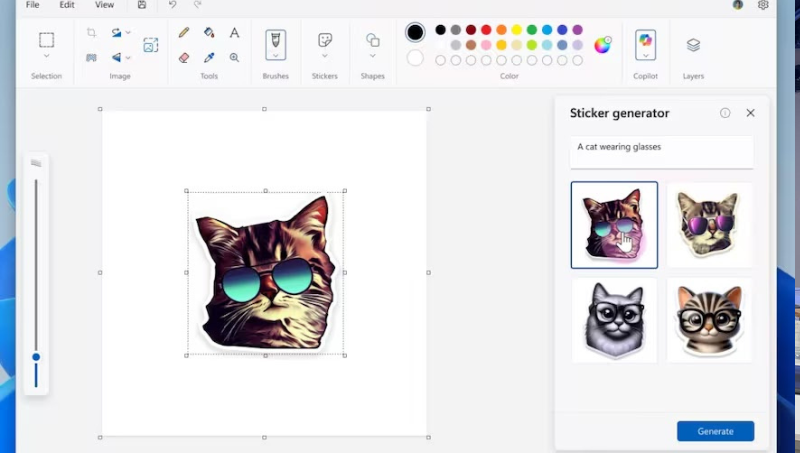The width and height of the screenshot is (800, 453).
Task: Click the Crop image icon
Action: tap(92, 33)
